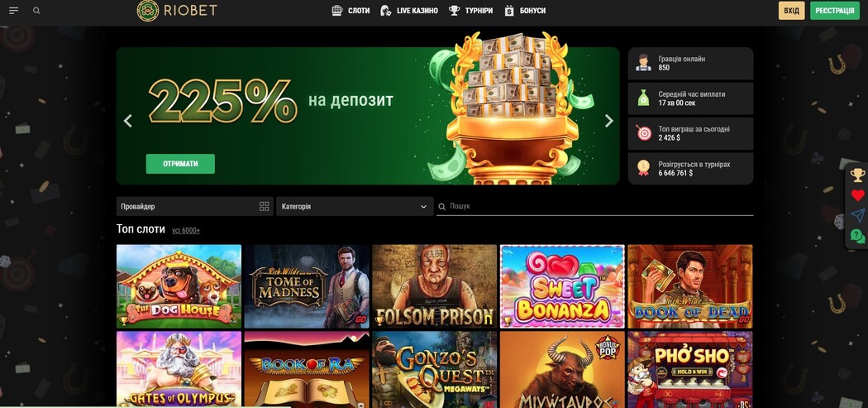Open the Бонуси page
868x408 pixels.
525,11
